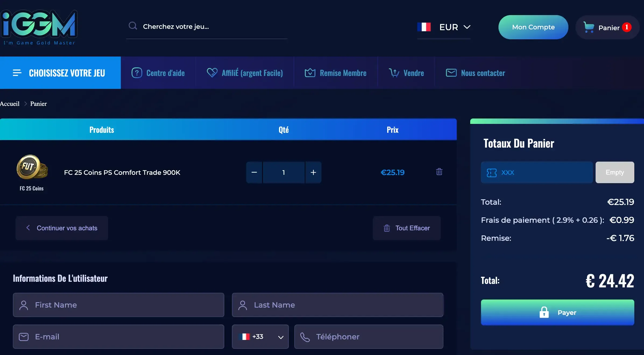Click the search magnifier icon
Viewport: 644px width, 355px height.
(133, 26)
